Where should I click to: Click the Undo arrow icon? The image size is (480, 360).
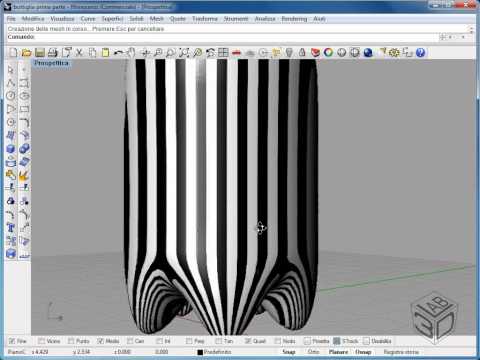tap(118, 52)
